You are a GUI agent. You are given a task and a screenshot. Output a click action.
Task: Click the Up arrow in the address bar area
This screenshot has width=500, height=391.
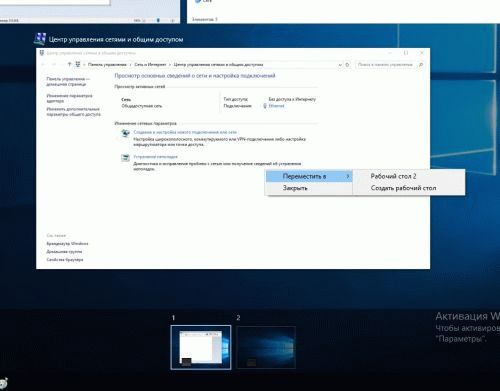pyautogui.click(x=69, y=64)
